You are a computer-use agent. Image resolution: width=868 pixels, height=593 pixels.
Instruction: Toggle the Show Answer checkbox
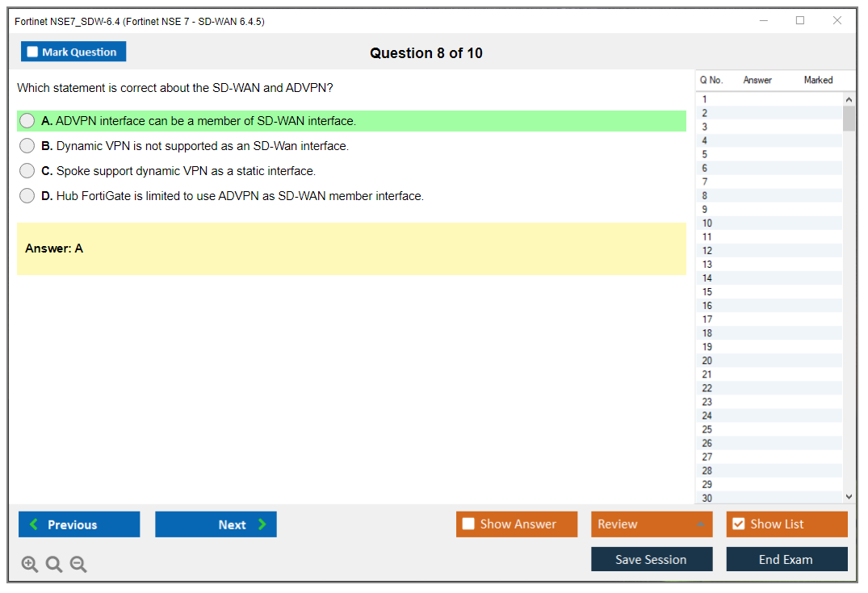click(469, 524)
